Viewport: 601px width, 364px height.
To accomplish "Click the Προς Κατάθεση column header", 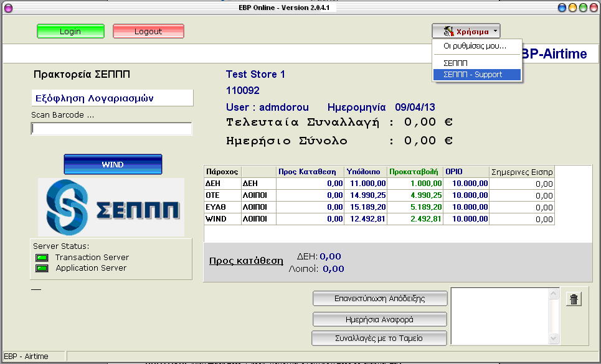I will pyautogui.click(x=310, y=172).
